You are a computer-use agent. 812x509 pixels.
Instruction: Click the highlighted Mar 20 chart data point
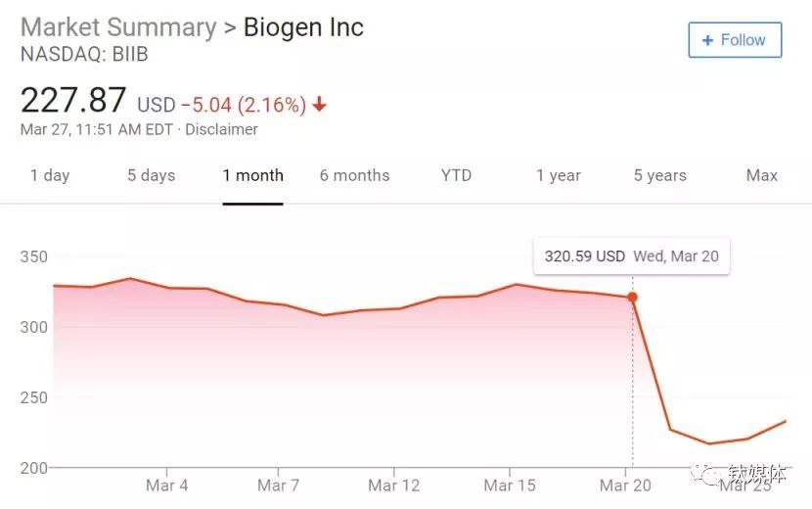pyautogui.click(x=632, y=298)
